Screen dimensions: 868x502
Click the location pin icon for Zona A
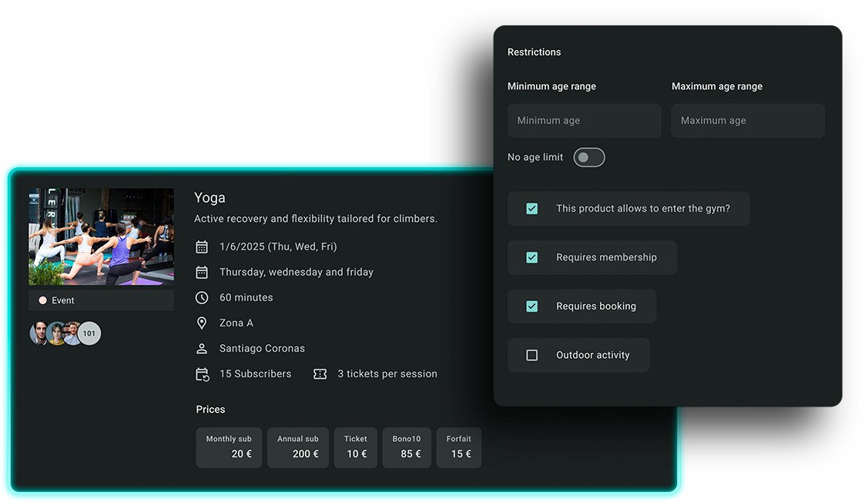[202, 323]
